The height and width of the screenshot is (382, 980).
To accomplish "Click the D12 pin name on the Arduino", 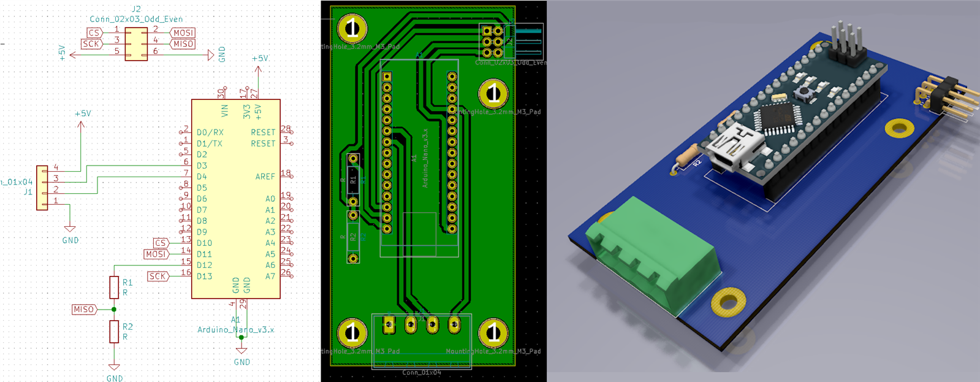I will click(x=204, y=265).
